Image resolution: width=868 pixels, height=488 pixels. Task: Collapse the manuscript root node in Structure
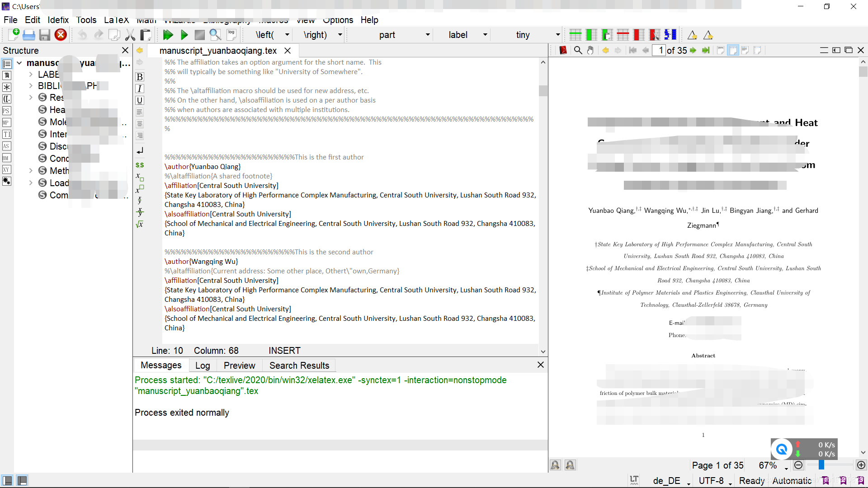click(x=19, y=63)
